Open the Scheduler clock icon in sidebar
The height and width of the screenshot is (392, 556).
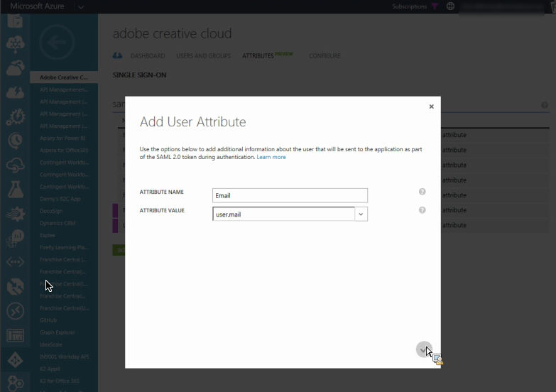pyautogui.click(x=15, y=141)
